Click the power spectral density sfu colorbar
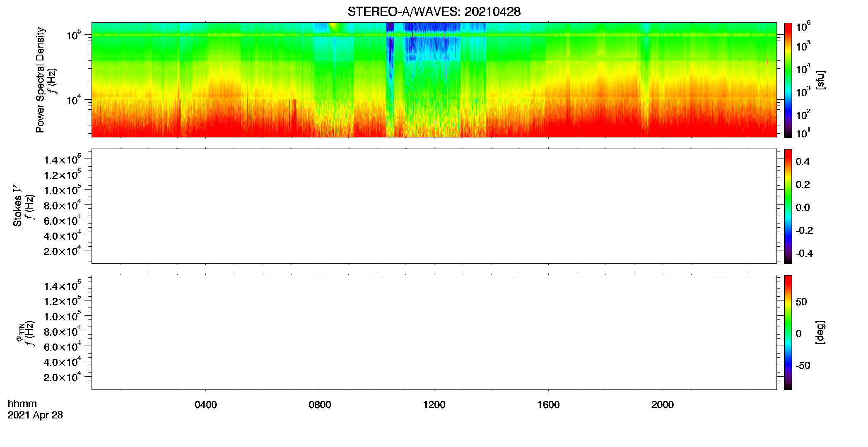This screenshot has height=447, width=868. click(788, 80)
